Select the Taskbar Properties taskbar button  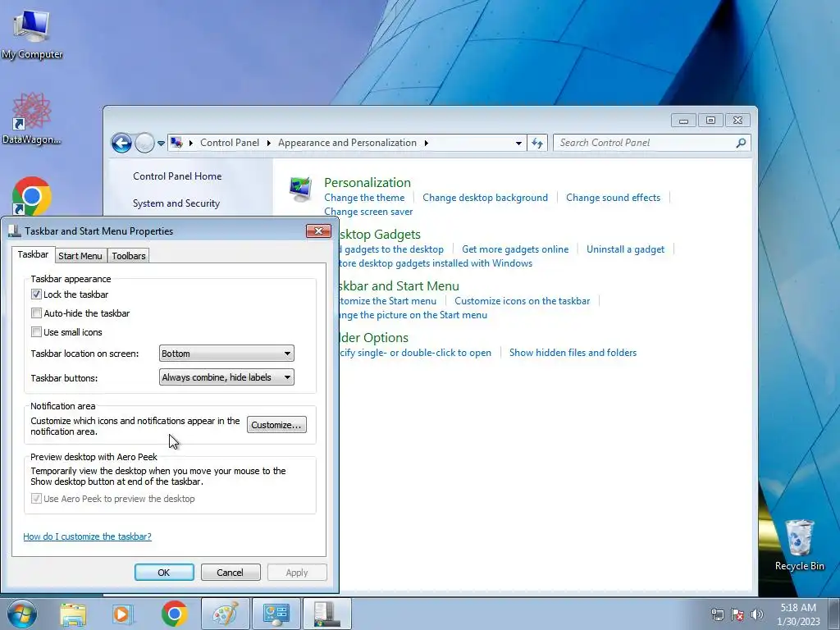[327, 614]
